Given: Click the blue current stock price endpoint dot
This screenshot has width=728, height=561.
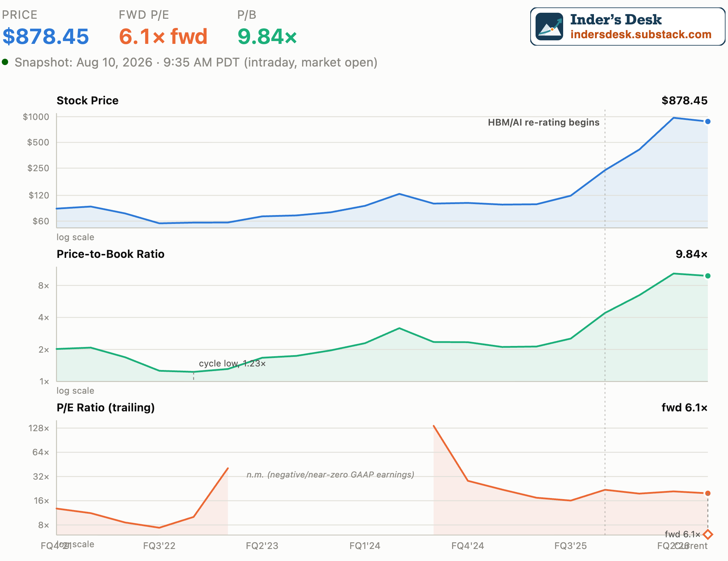Looking at the screenshot, I should (x=707, y=122).
